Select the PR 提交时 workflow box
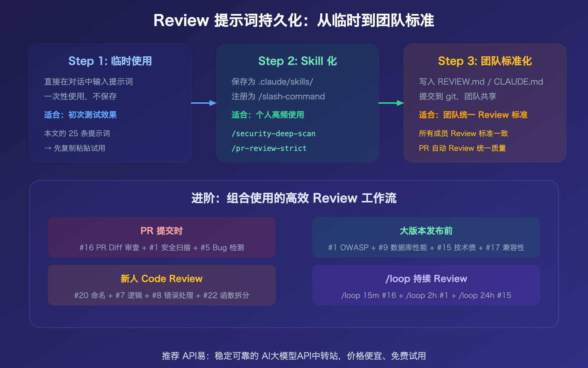The height and width of the screenshot is (368, 588). [x=161, y=237]
